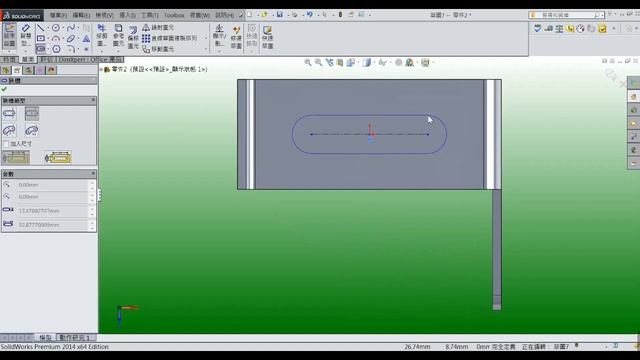The image size is (640, 360).
Task: Select the Polygon sketch tool
Action: click(57, 49)
